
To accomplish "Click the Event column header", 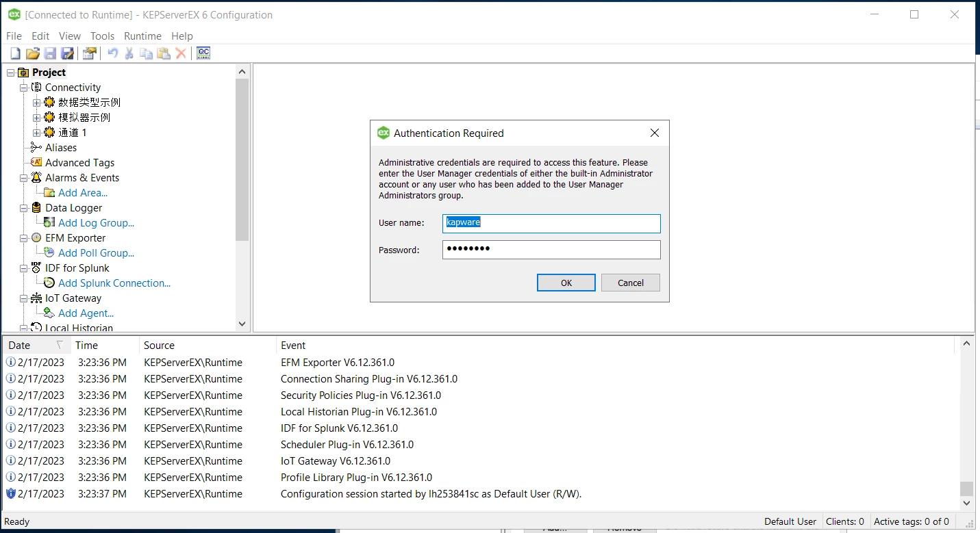I will tap(614, 346).
